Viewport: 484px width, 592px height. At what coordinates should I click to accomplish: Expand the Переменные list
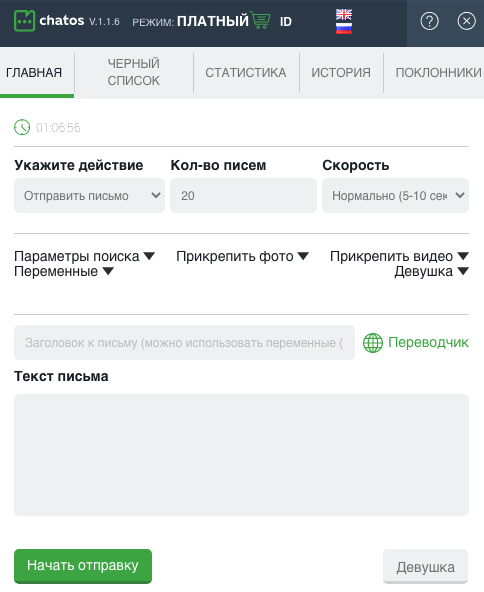point(64,271)
